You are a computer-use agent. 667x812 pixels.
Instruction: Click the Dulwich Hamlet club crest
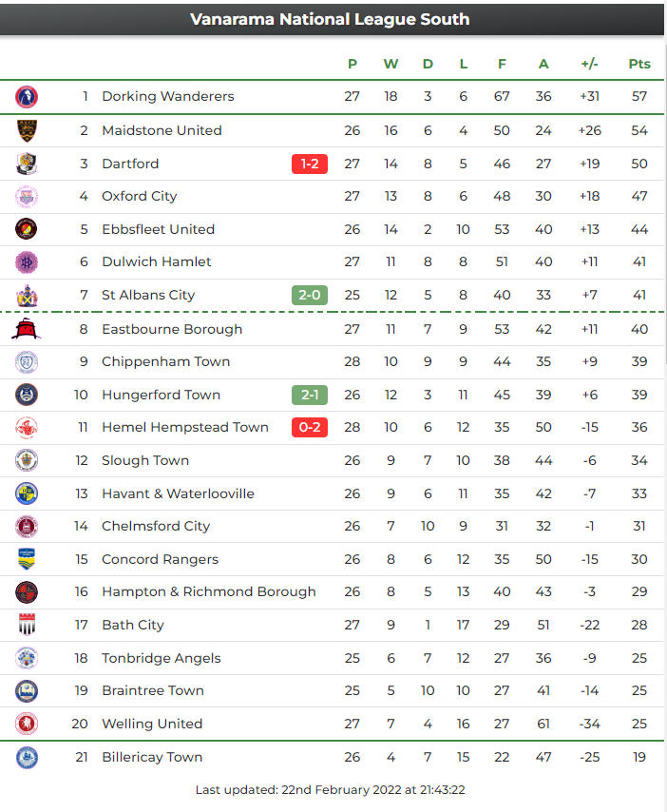click(x=27, y=261)
